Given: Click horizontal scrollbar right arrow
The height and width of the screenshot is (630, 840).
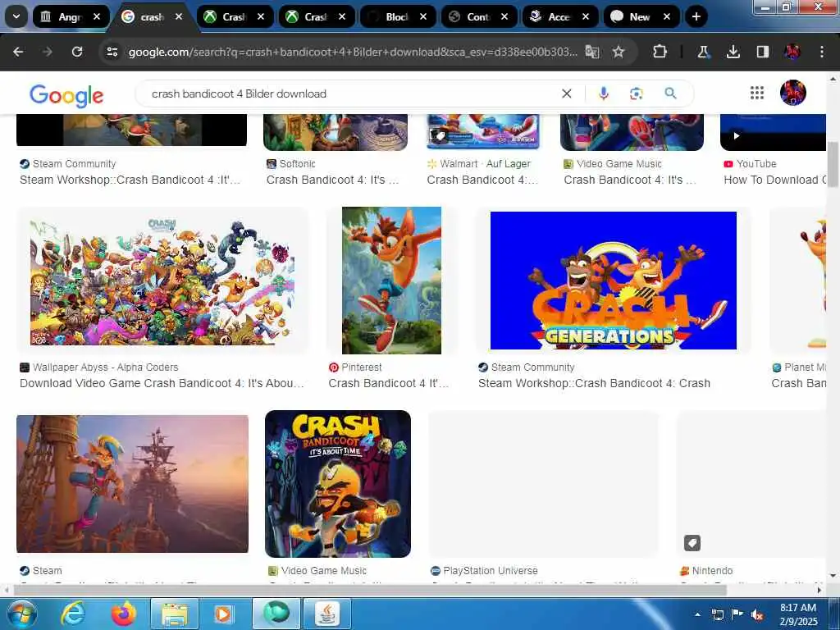Looking at the screenshot, I should pos(819,590).
